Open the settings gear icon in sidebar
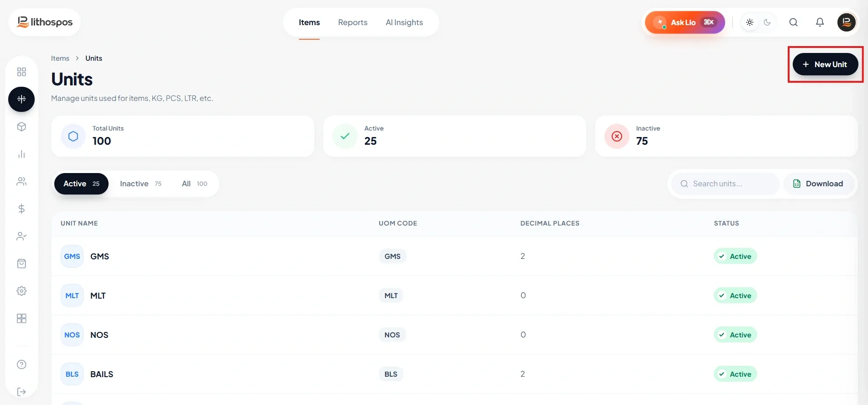The height and width of the screenshot is (405, 868). point(21,291)
